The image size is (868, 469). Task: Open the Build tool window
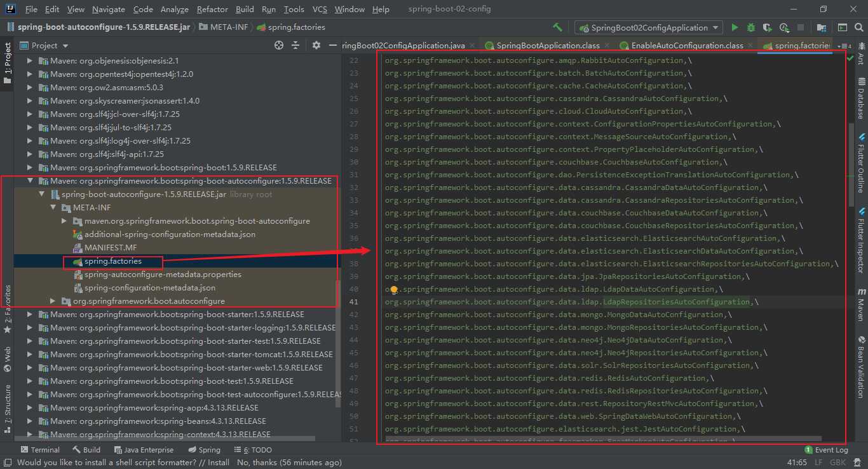pos(86,450)
